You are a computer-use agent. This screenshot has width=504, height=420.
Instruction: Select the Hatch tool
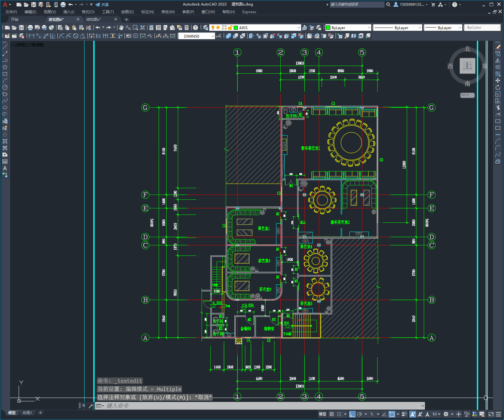pyautogui.click(x=5, y=141)
